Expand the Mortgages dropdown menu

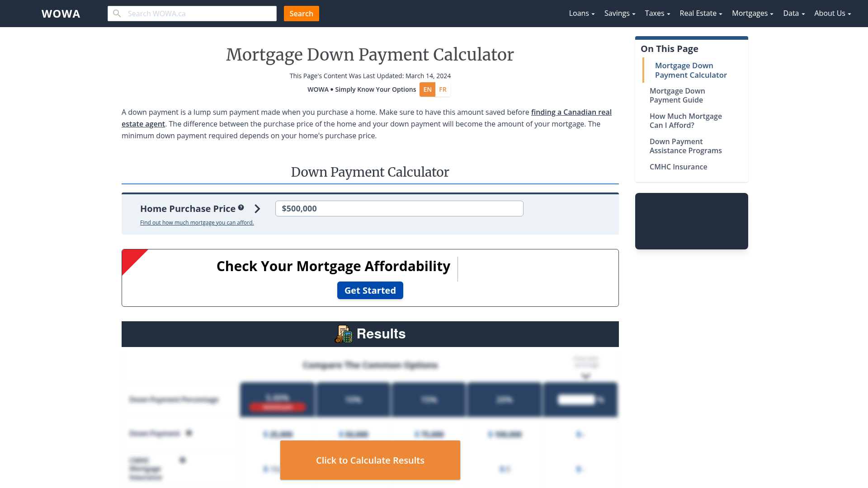click(751, 13)
